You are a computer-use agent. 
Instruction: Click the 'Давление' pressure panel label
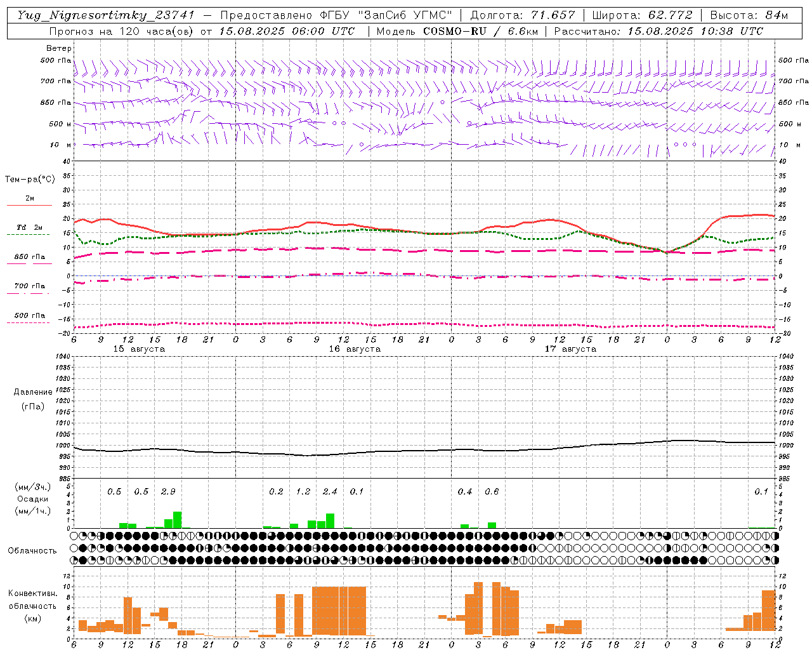tap(33, 392)
